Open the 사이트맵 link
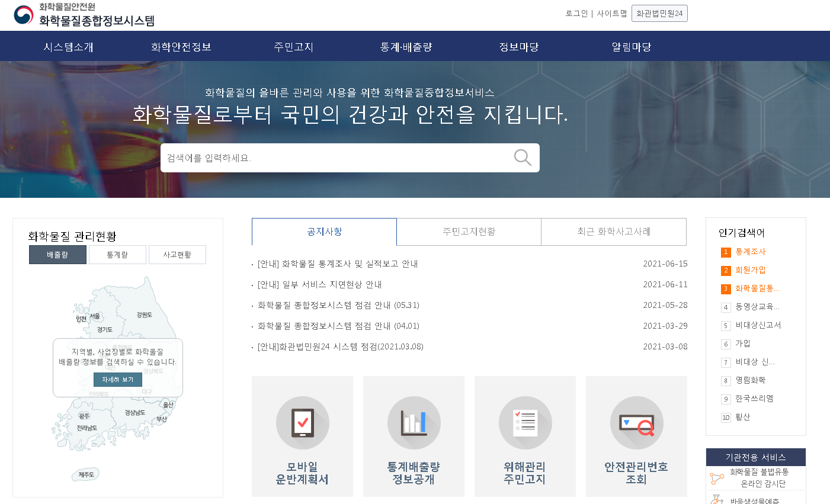 coord(612,14)
